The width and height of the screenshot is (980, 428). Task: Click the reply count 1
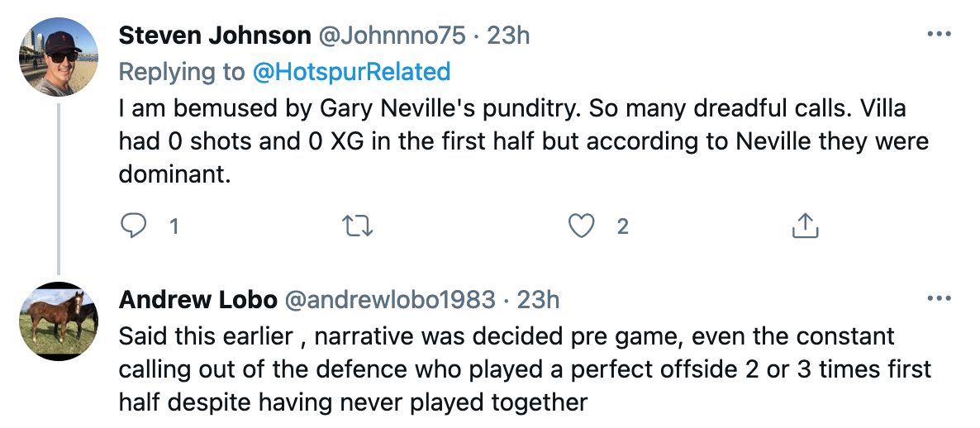click(174, 226)
